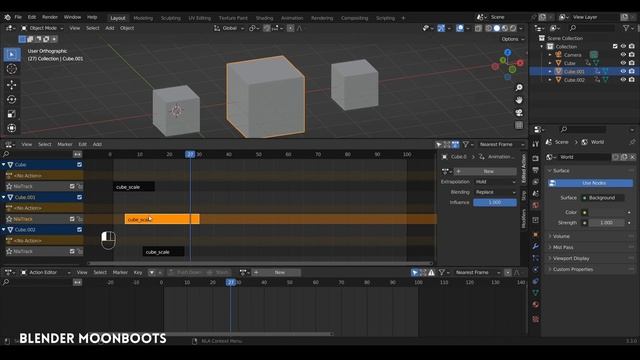Choose the Select Box tool
Viewport: 640px width, 360px height.
(12, 54)
